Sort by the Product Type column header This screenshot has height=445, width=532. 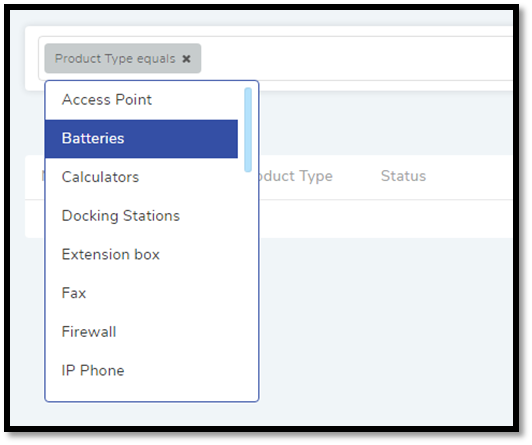[x=295, y=176]
